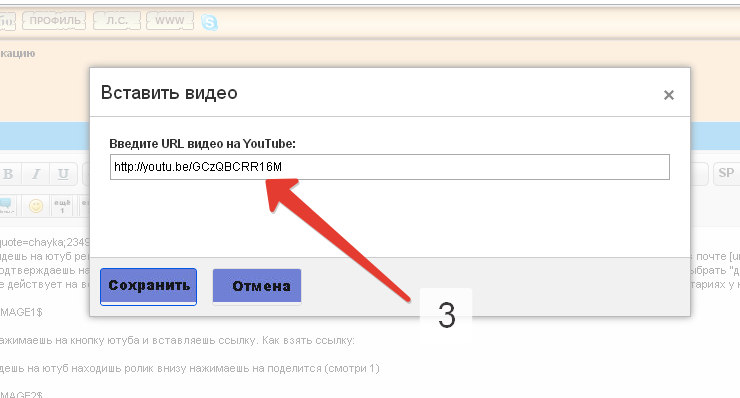Click the Сохранить button in the dialog

tap(148, 287)
